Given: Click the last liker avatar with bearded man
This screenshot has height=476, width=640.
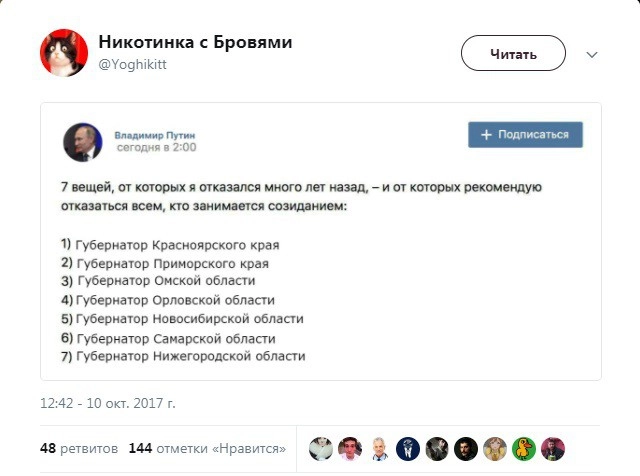Looking at the screenshot, I should [x=553, y=448].
